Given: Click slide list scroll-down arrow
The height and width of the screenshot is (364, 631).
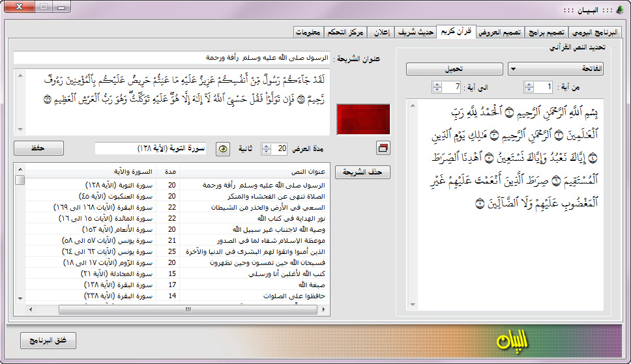Looking at the screenshot, I should [20, 299].
